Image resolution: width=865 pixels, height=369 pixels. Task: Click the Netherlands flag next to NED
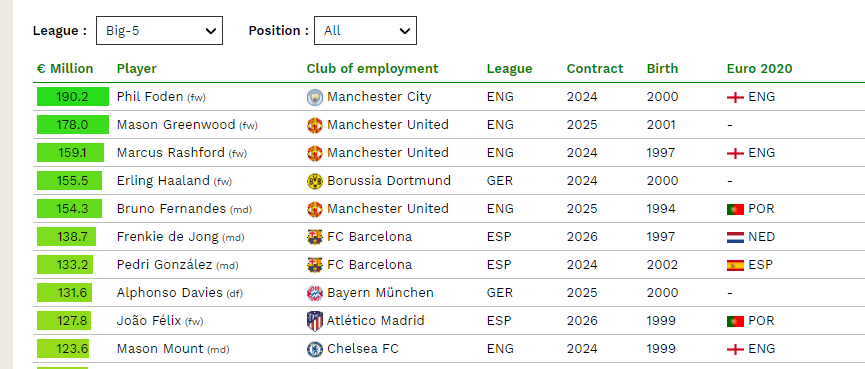(x=735, y=237)
